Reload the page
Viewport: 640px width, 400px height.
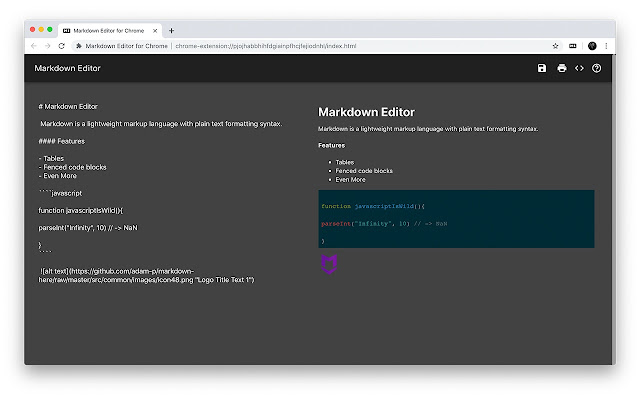(x=62, y=46)
